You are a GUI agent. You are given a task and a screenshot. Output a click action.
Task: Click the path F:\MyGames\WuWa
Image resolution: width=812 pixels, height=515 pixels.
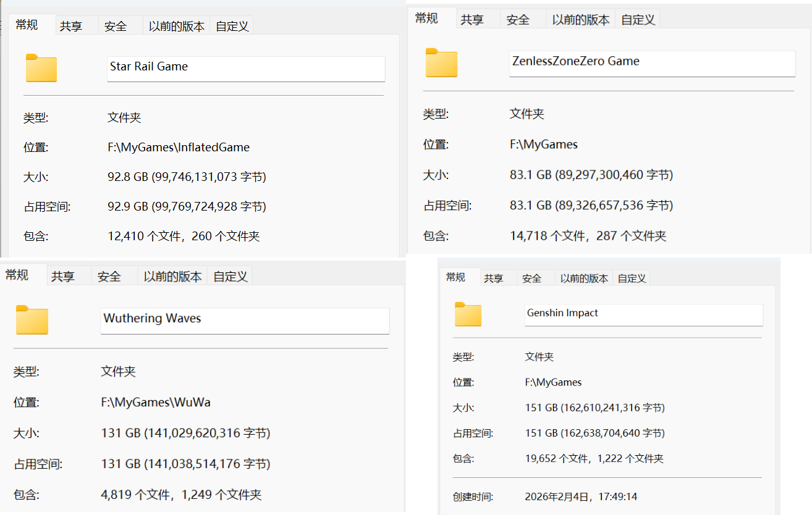pos(156,403)
